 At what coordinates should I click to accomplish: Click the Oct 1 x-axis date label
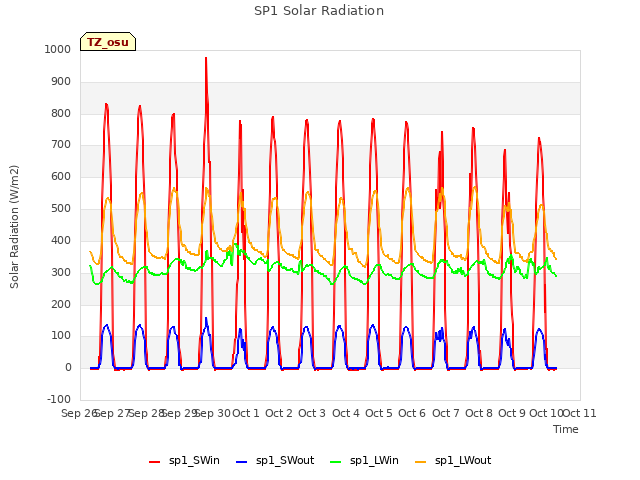(246, 413)
